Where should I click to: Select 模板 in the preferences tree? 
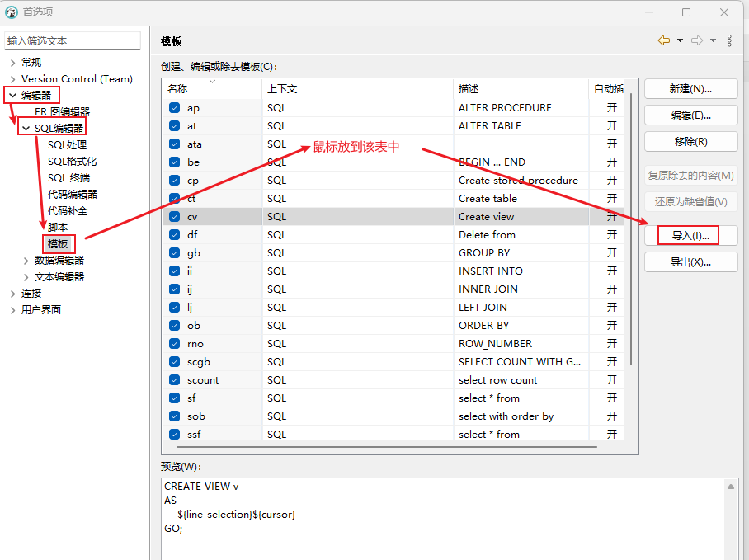[58, 244]
